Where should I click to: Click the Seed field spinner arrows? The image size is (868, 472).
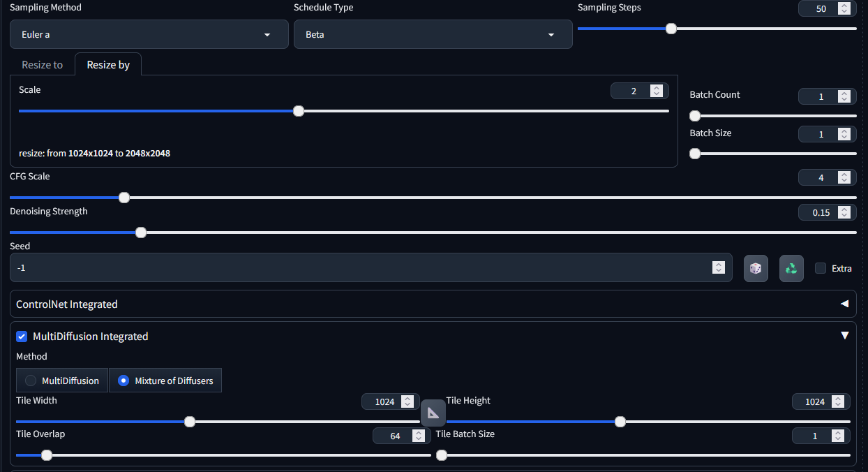pyautogui.click(x=718, y=267)
